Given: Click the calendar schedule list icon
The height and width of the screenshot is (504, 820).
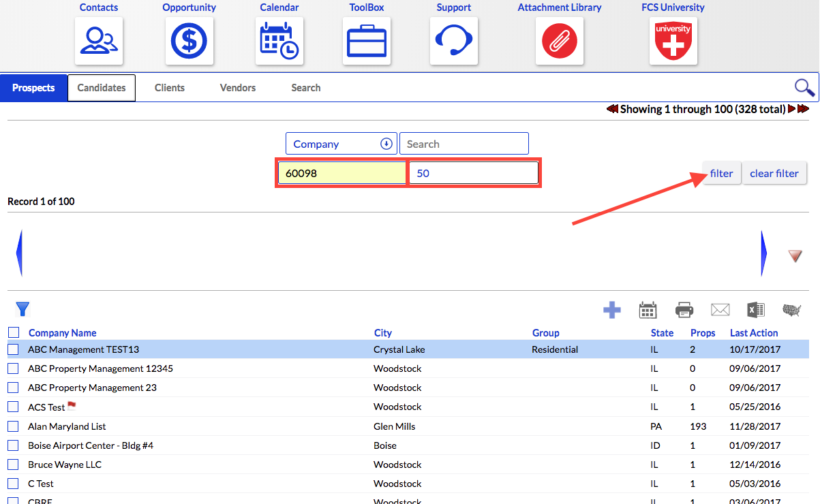Looking at the screenshot, I should [x=648, y=311].
